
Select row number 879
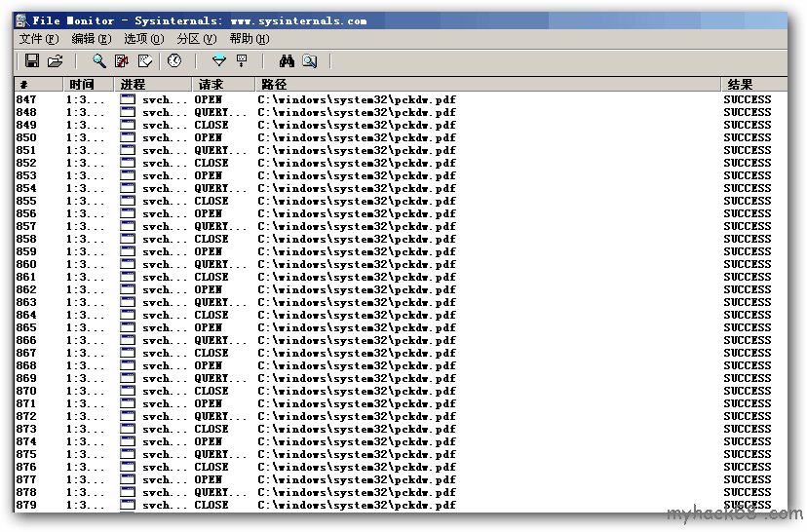tap(26, 505)
